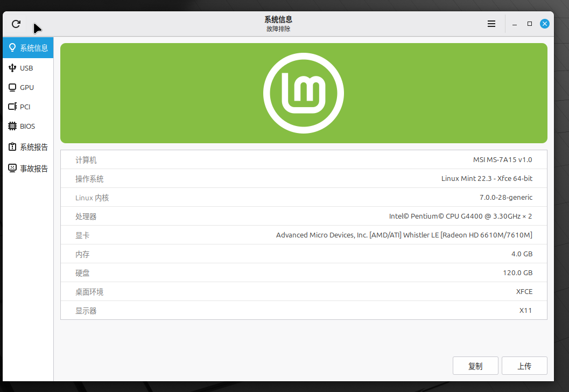Maximize the 系统信息 window
The width and height of the screenshot is (569, 392).
(530, 24)
